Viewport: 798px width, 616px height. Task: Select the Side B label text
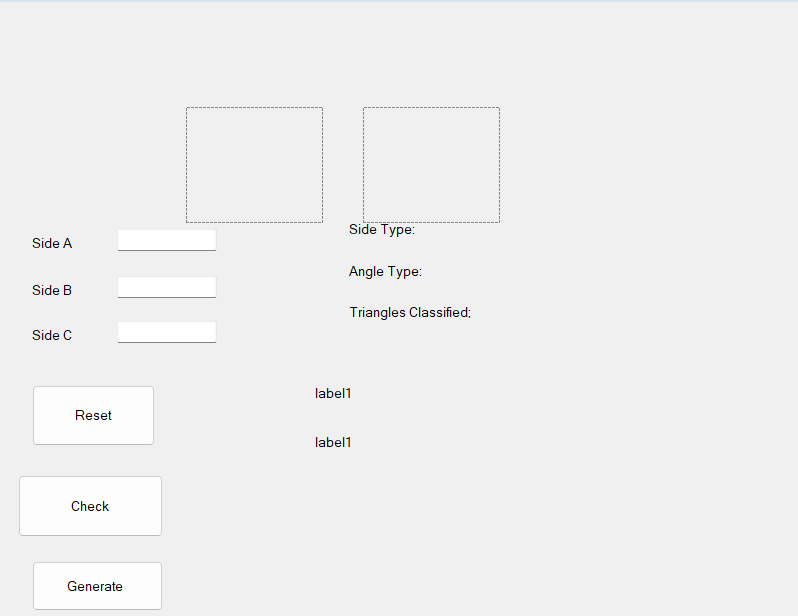pos(52,290)
